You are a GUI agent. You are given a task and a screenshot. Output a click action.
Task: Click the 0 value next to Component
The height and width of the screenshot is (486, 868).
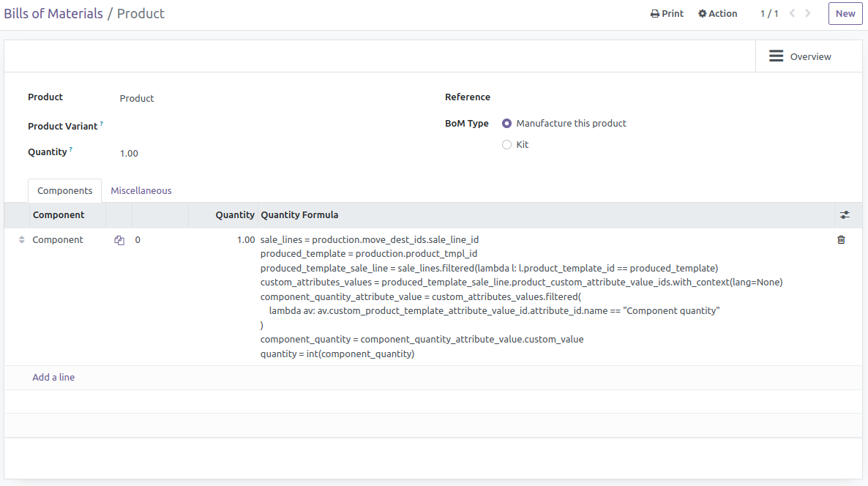pyautogui.click(x=138, y=239)
